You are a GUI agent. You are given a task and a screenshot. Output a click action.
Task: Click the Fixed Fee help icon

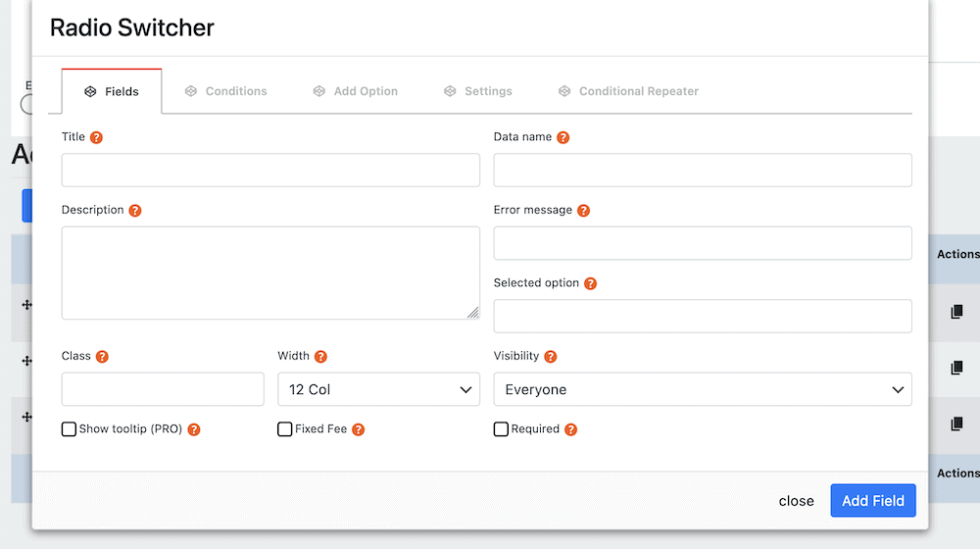(358, 429)
